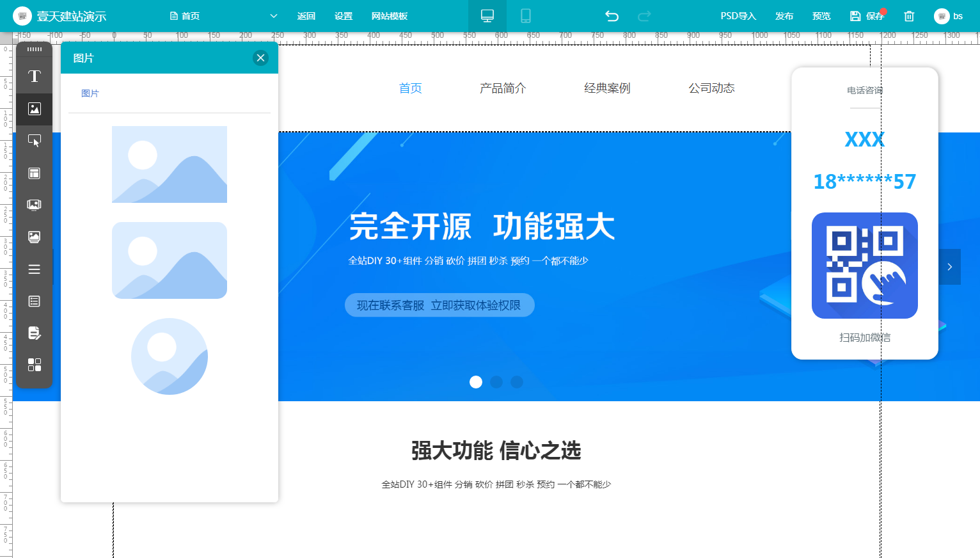Redo the last action
The height and width of the screenshot is (558, 980).
coord(644,16)
